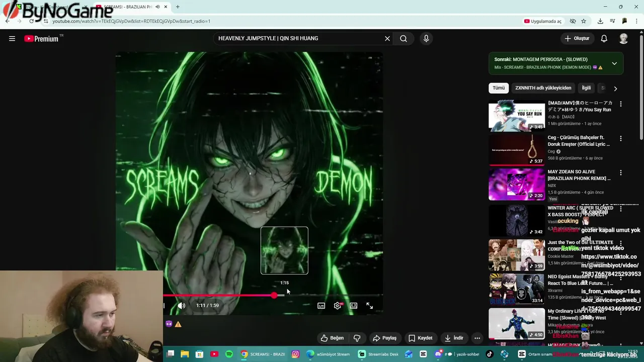
Task: Open Streamlabs Desktop from the taskbar
Action: click(379, 354)
